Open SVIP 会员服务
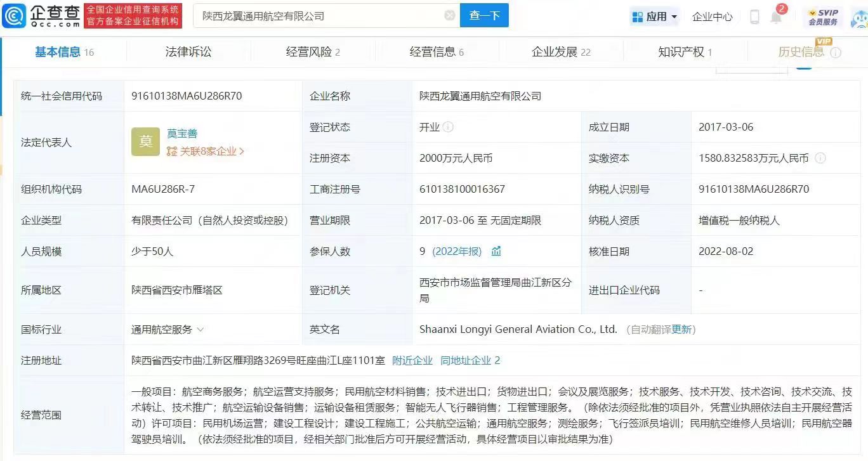 (x=823, y=16)
